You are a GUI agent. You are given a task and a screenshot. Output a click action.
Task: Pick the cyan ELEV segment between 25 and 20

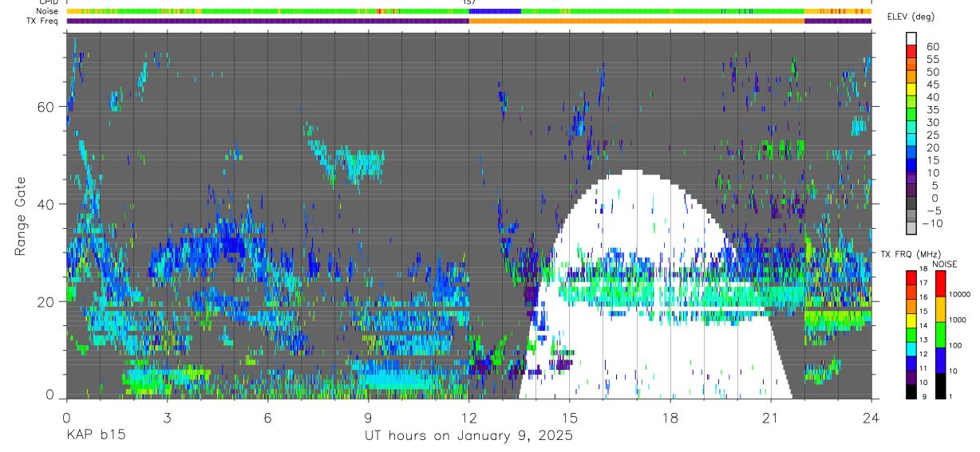tap(912, 141)
